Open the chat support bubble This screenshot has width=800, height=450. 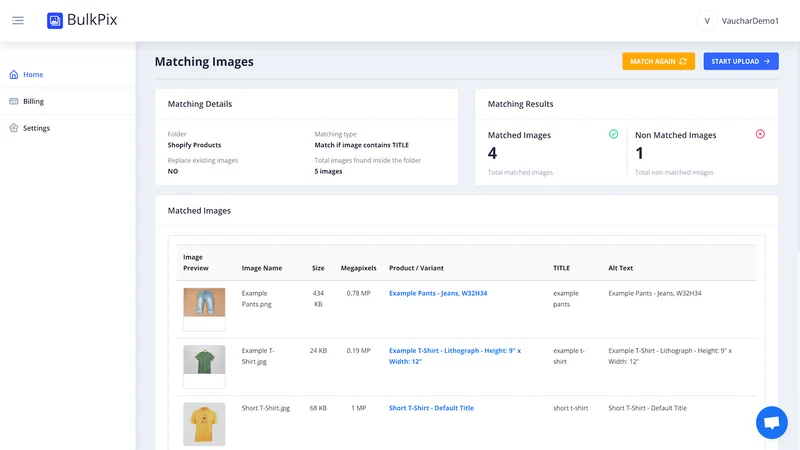pos(771,422)
